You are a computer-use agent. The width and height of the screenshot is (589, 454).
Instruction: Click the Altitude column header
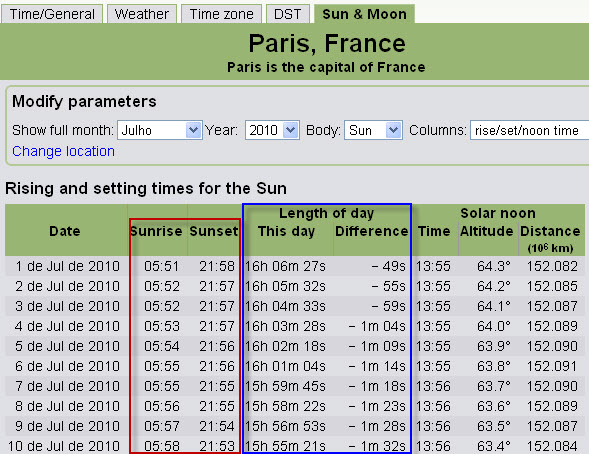click(486, 231)
